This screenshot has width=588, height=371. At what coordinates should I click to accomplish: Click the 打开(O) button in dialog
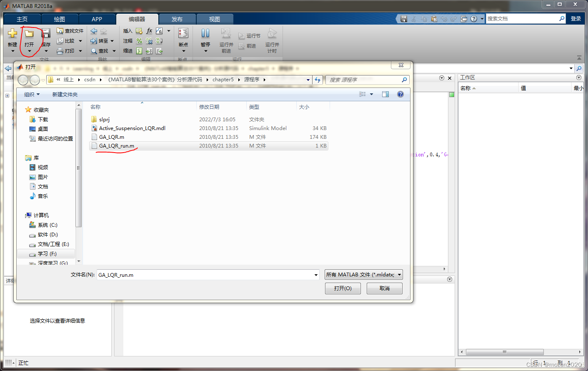(343, 288)
